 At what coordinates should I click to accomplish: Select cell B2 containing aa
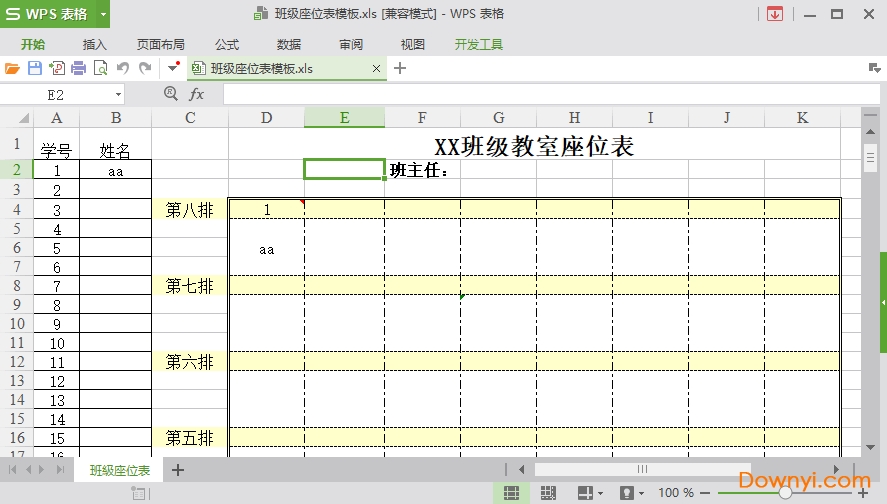tap(115, 170)
